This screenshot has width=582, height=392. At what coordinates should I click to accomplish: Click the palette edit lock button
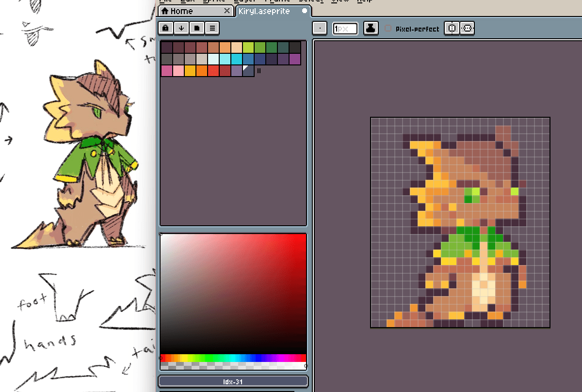(166, 28)
